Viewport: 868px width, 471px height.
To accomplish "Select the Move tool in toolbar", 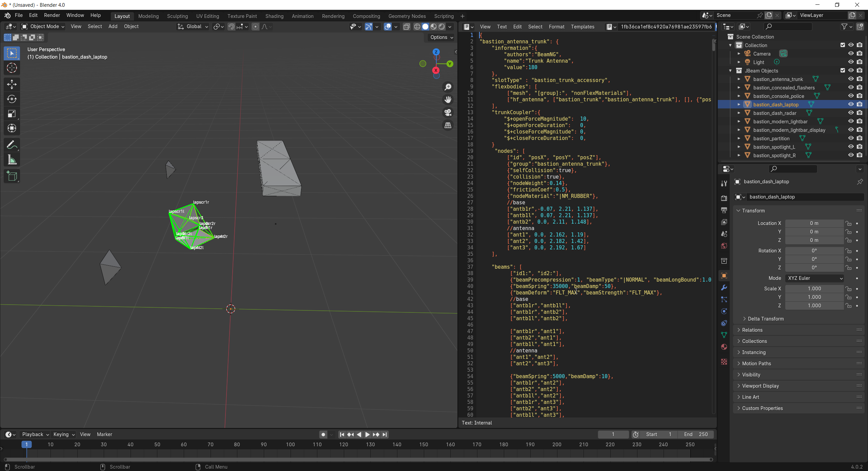I will [12, 84].
